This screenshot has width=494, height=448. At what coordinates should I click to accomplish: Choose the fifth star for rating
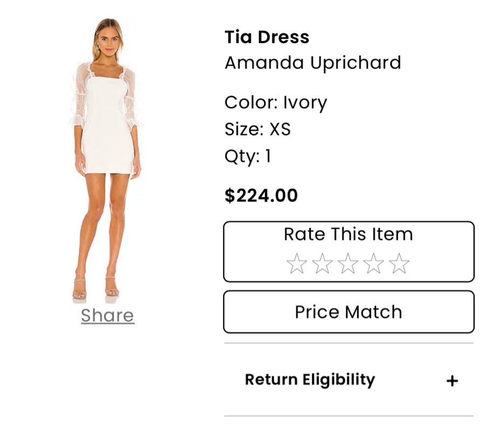click(399, 264)
